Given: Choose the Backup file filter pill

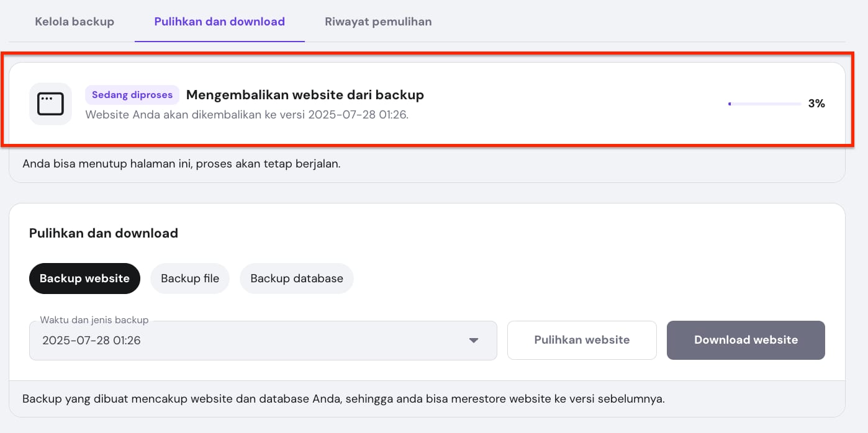Looking at the screenshot, I should pos(190,279).
